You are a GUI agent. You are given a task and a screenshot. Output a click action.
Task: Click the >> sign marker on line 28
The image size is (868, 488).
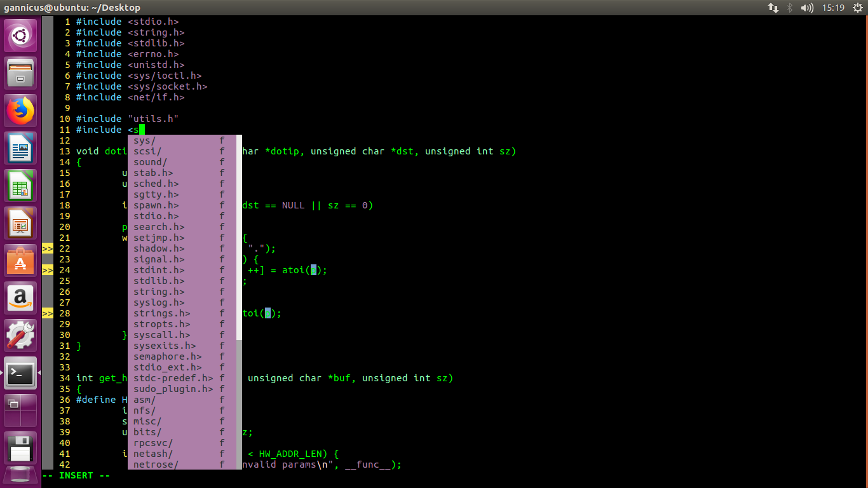pyautogui.click(x=48, y=313)
